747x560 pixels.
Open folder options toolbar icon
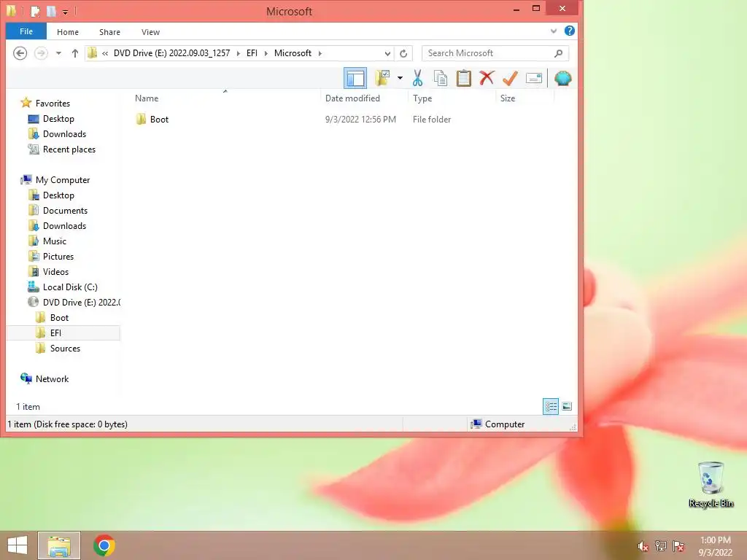382,78
